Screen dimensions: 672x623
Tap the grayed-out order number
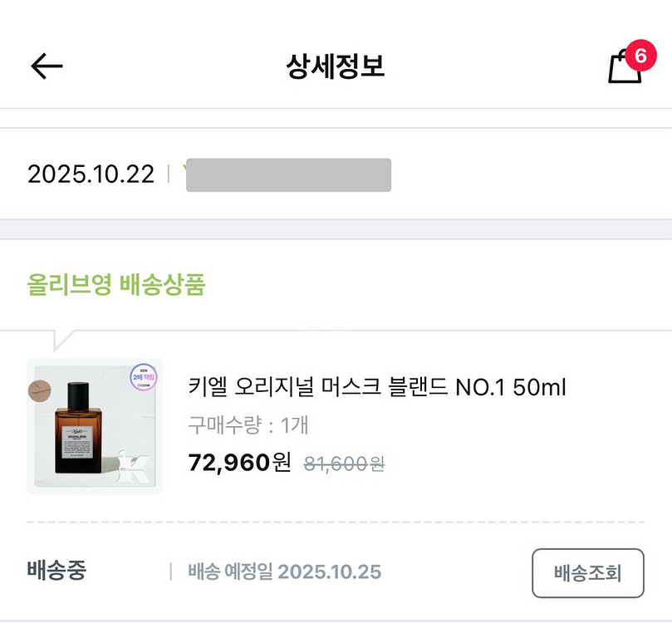(x=288, y=174)
